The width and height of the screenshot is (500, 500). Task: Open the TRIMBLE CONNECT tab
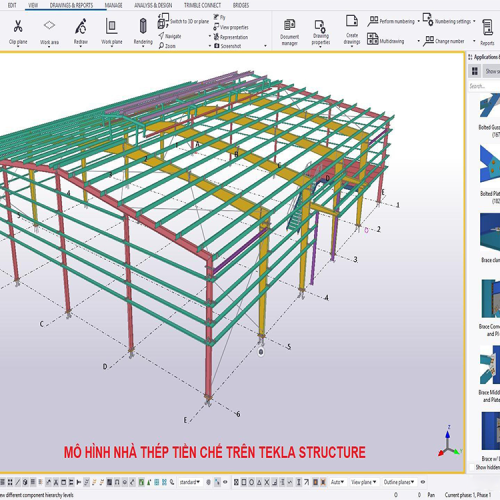(202, 5)
